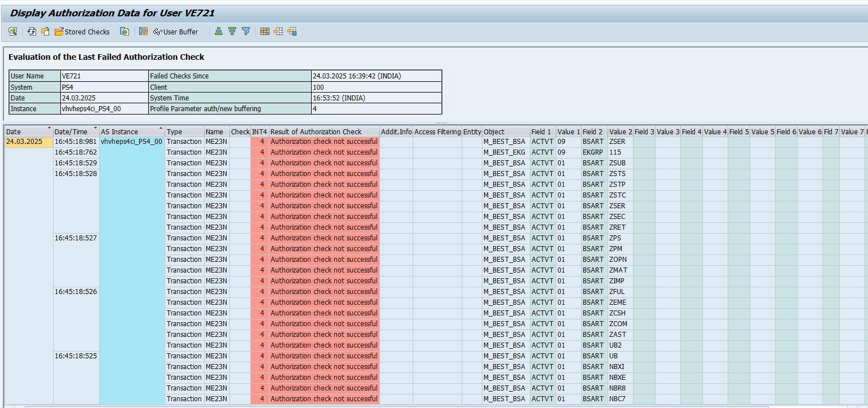Click the Date/Time column header
The height and width of the screenshot is (408, 868).
click(x=70, y=131)
